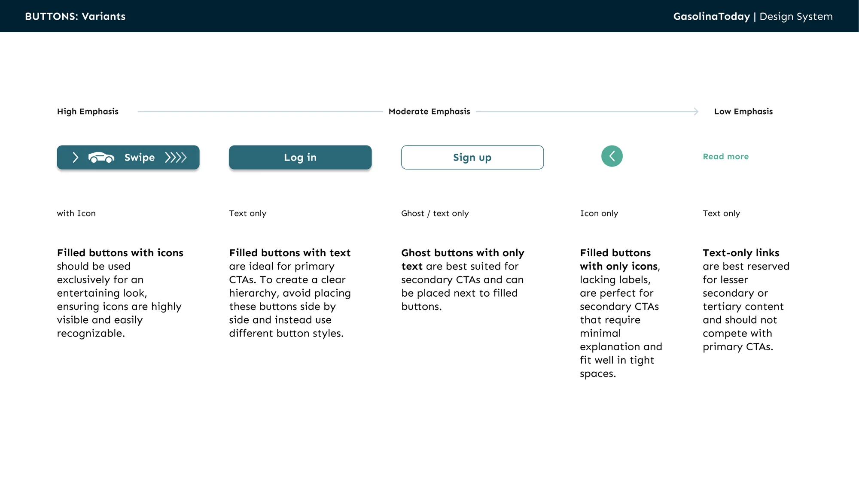Click the 'Text only' caption under Log in
The width and height of the screenshot is (859, 504).
tap(248, 213)
